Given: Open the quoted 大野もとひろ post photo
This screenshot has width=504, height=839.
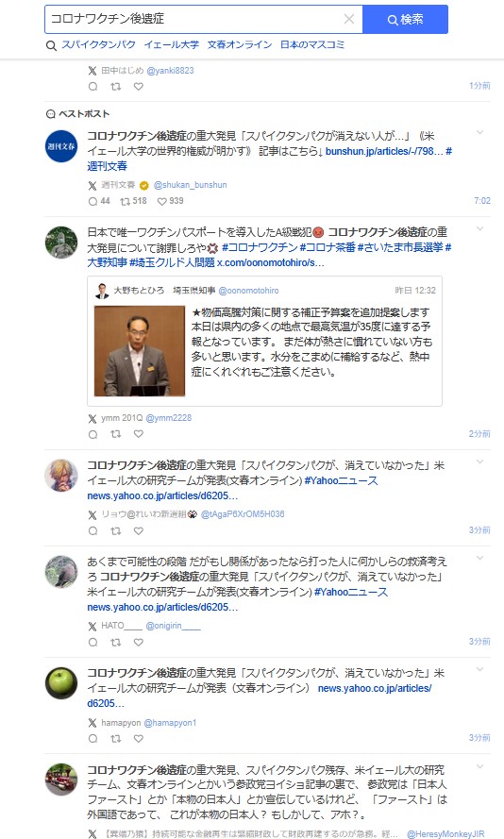Looking at the screenshot, I should [140, 351].
